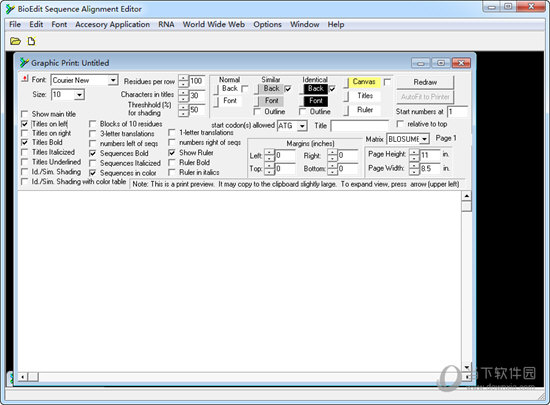Enable 1-letter translations

172,133
